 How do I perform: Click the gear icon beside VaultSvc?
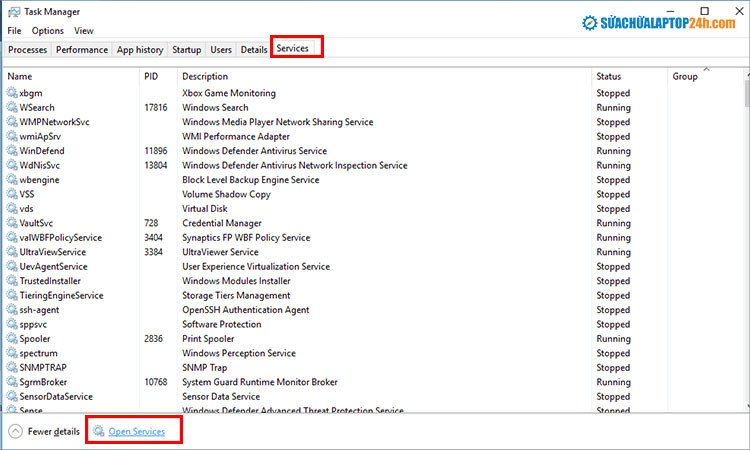coord(12,223)
